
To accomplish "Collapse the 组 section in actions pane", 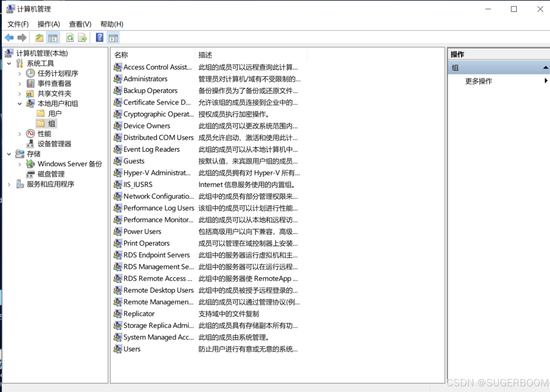I will [x=545, y=68].
